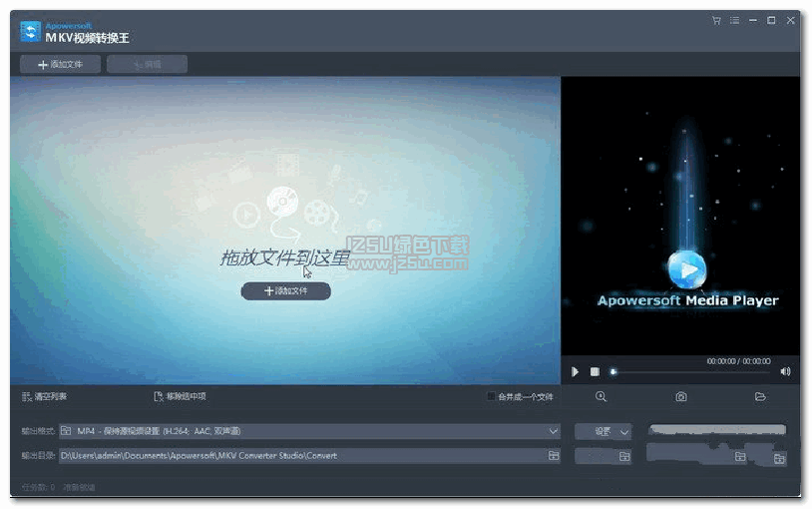Click the 添加文件 toolbar button
The width and height of the screenshot is (812, 509).
pyautogui.click(x=60, y=64)
